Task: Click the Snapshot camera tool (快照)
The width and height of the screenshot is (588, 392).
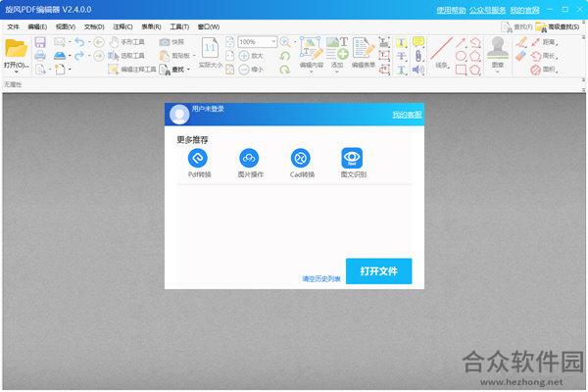Action: 171,42
